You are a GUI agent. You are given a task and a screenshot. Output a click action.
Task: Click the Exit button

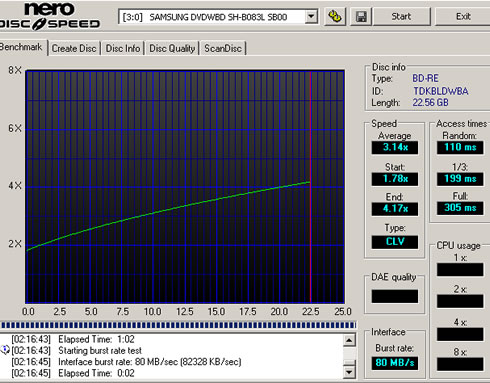pyautogui.click(x=463, y=16)
